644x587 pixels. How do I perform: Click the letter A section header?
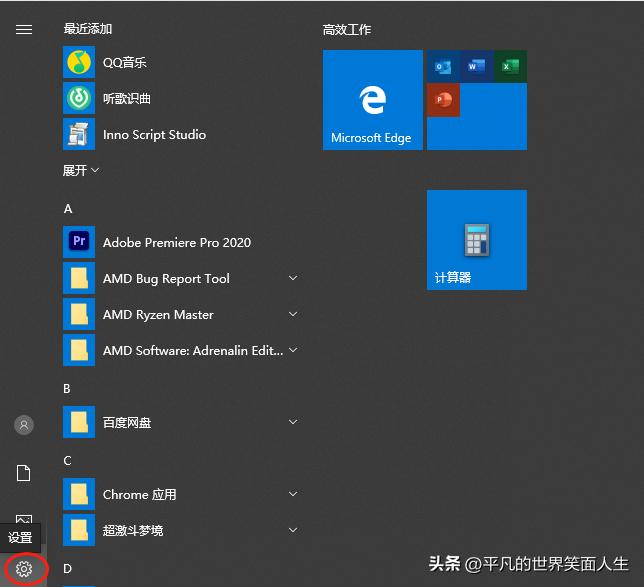tap(68, 209)
